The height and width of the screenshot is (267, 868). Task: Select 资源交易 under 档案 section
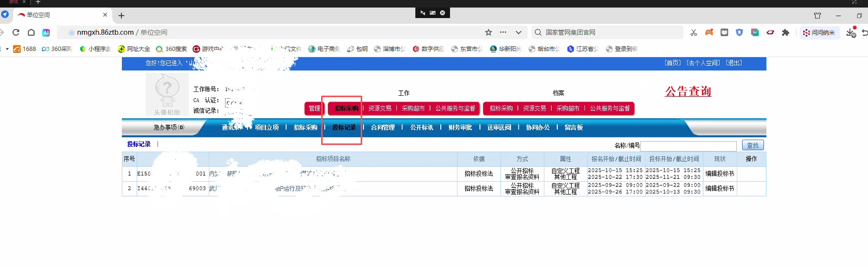534,108
